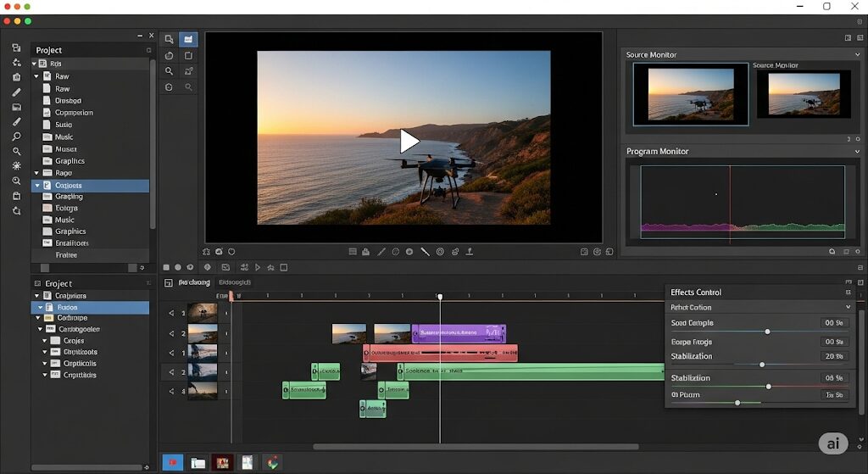The width and height of the screenshot is (868, 474).
Task: Click the bottom slider handle in Effects Control
Action: click(737, 403)
